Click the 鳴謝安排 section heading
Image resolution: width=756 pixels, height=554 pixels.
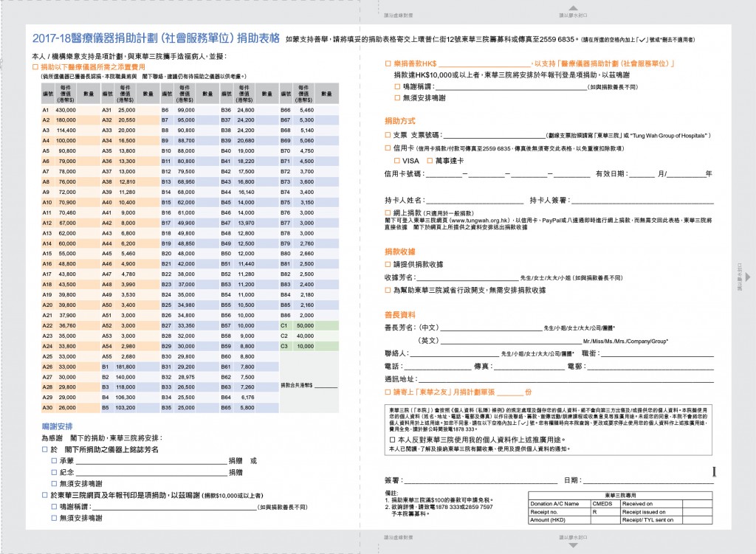(57, 426)
